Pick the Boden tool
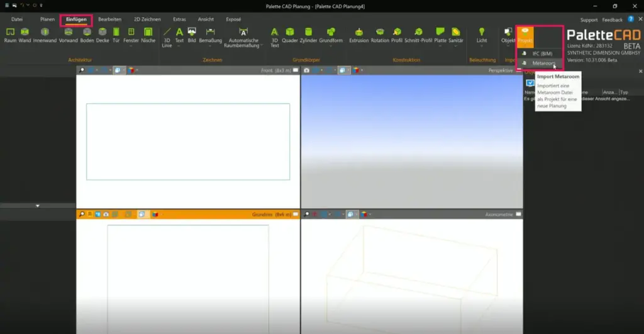 pos(87,35)
